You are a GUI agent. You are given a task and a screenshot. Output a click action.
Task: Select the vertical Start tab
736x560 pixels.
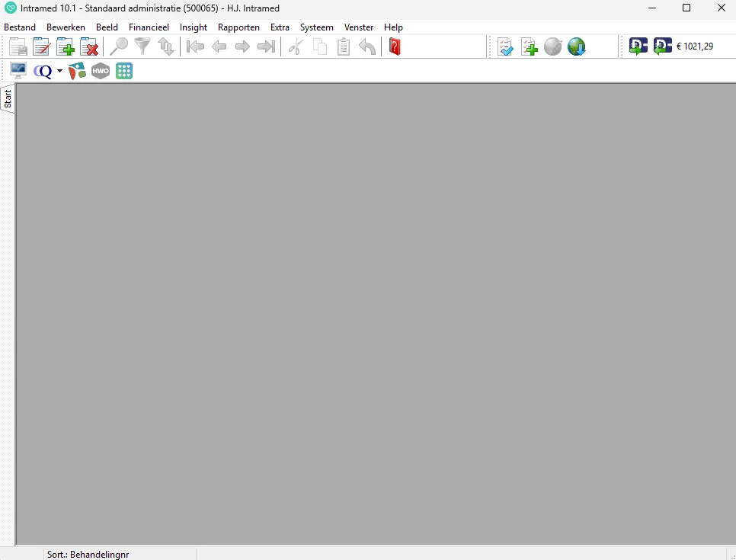pyautogui.click(x=8, y=99)
